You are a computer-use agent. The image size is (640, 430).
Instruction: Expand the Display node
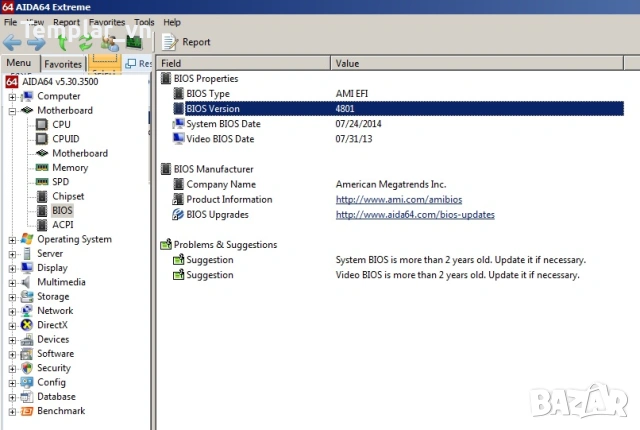click(x=12, y=268)
